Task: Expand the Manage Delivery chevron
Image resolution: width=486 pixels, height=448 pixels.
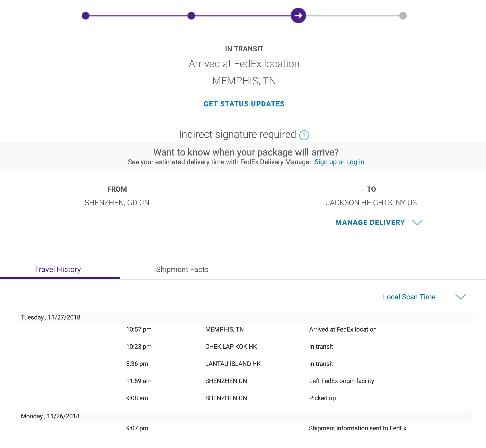Action: point(417,222)
